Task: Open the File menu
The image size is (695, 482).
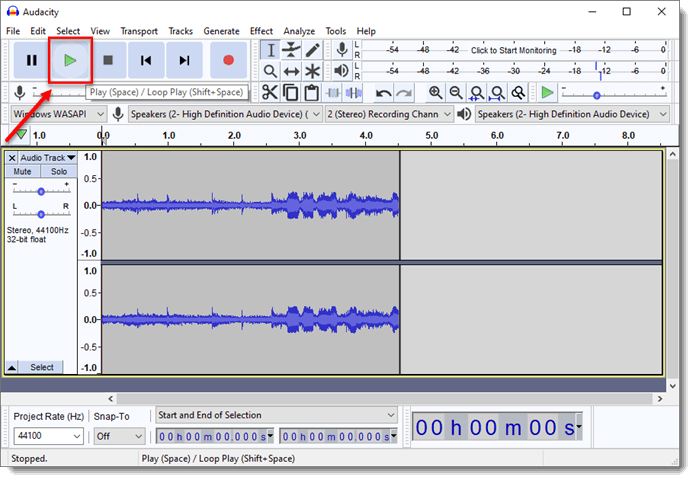Action: (13, 31)
